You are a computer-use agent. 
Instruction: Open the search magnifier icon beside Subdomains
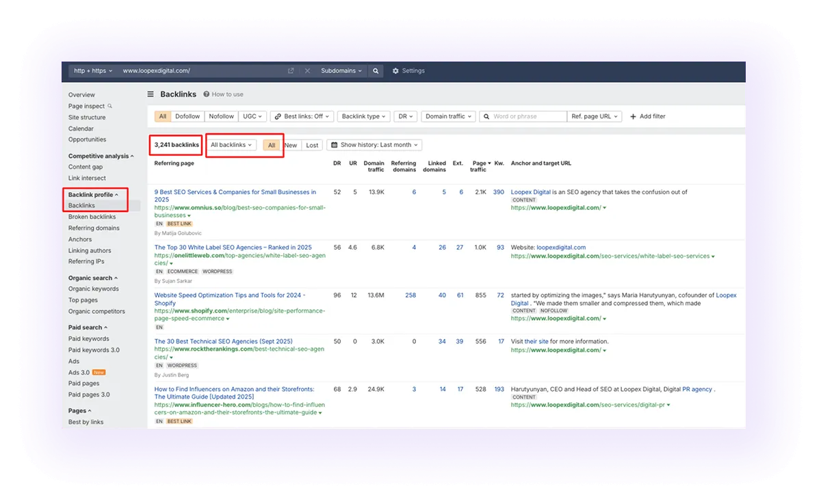click(x=375, y=70)
